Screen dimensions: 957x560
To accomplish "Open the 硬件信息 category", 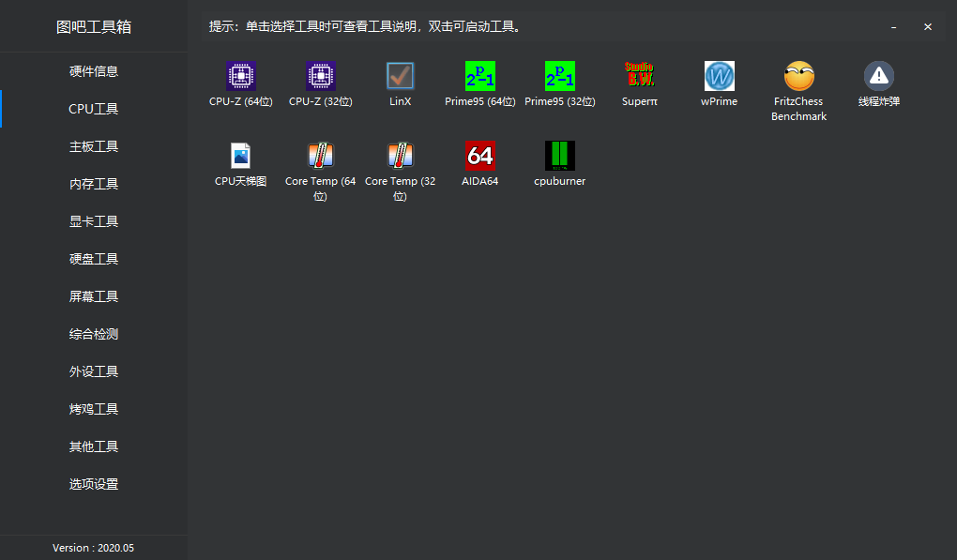I will [x=94, y=71].
